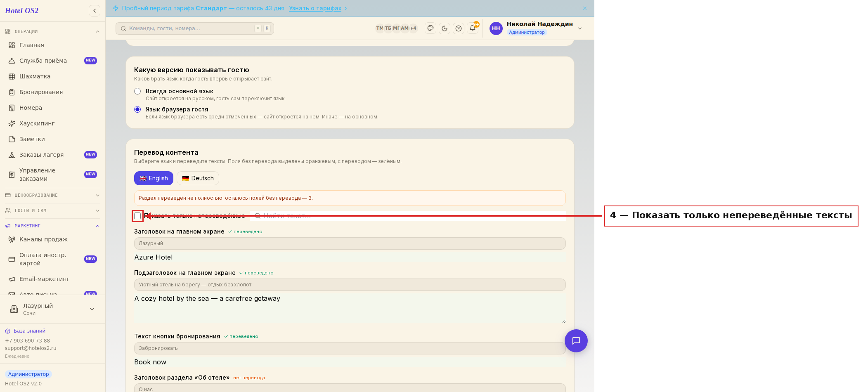
Task: Open Николай Надеждин user menu chevron
Action: point(580,28)
